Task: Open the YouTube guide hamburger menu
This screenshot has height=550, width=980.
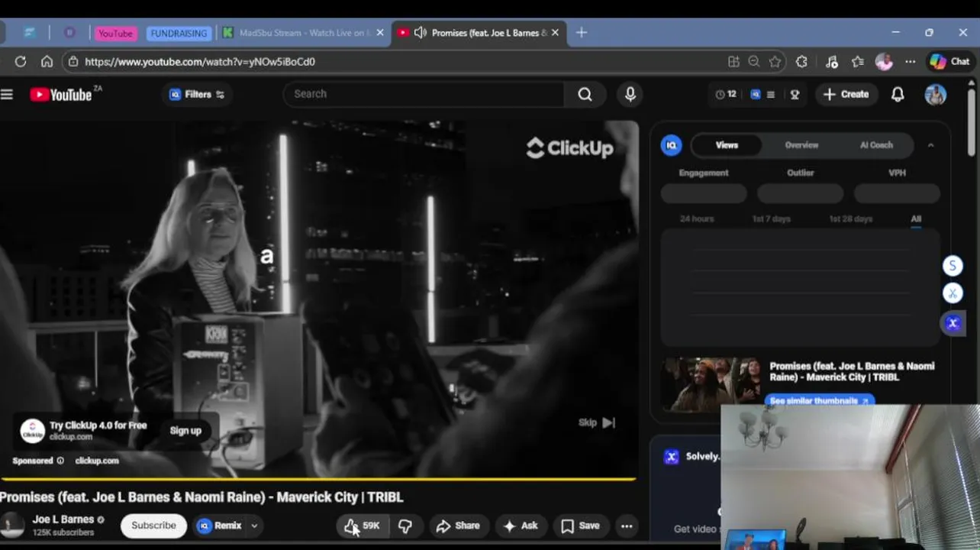Action: (7, 94)
